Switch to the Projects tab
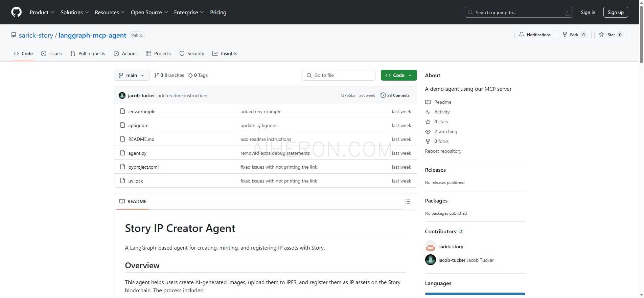 pyautogui.click(x=158, y=54)
